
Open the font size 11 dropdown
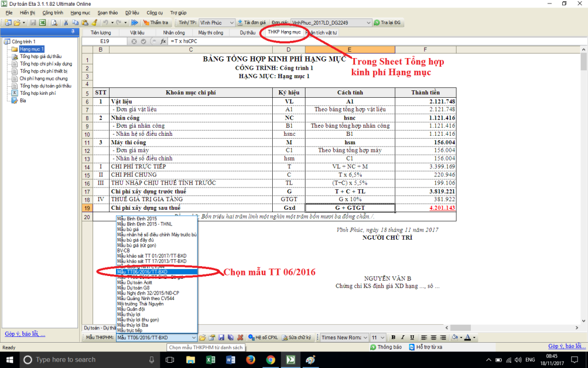(x=384, y=338)
